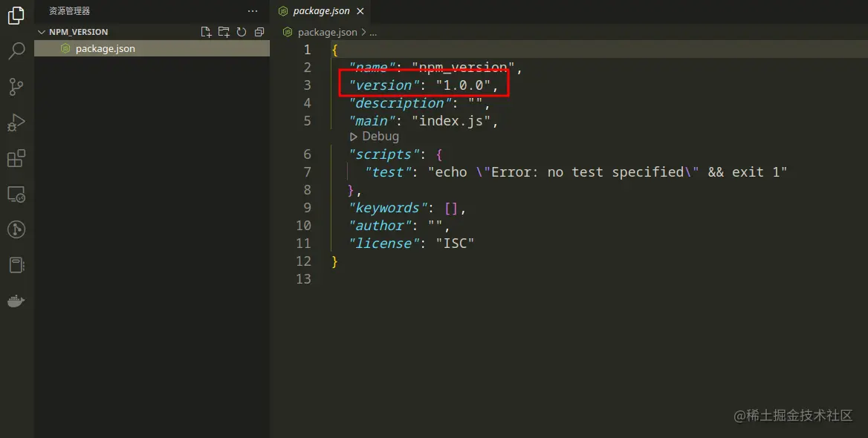Click line number 6 in gutter
The width and height of the screenshot is (868, 438).
[307, 154]
